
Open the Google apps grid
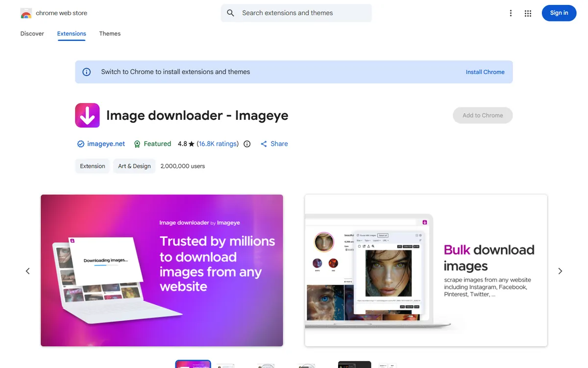[528, 13]
